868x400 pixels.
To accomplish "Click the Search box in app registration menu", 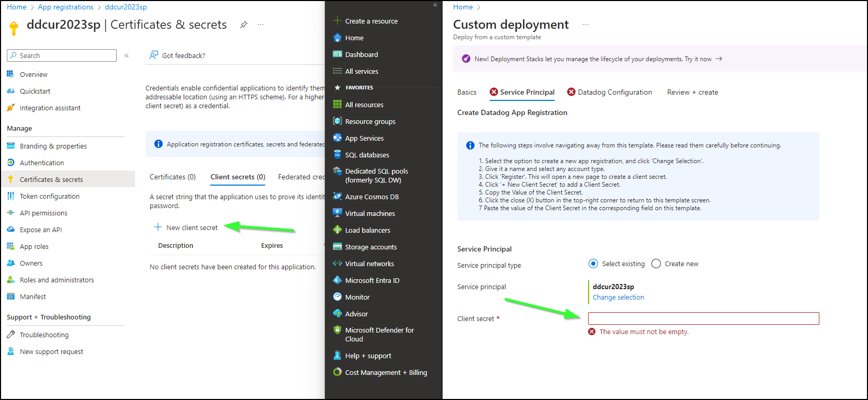I will 62,55.
